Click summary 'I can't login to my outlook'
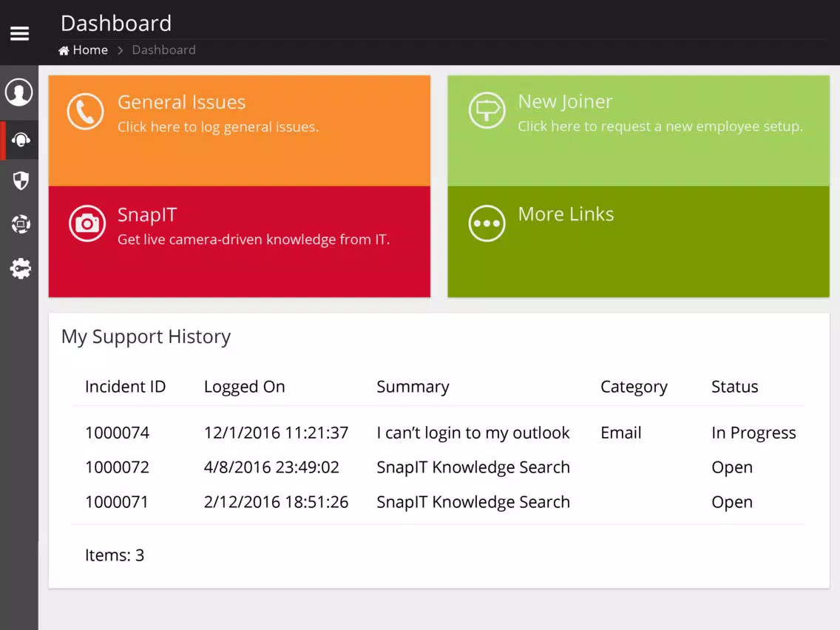The image size is (840, 630). [473, 433]
